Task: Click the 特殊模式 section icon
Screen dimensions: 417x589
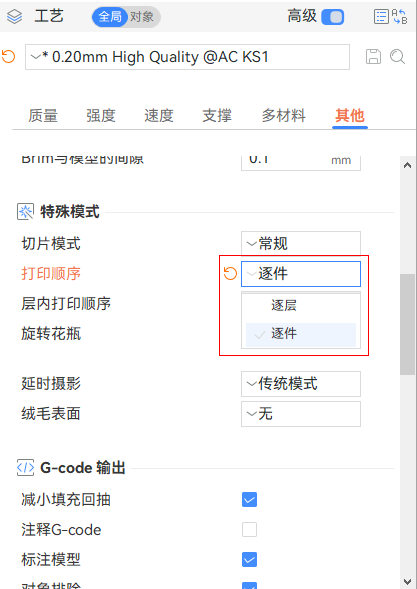Action: (x=26, y=212)
